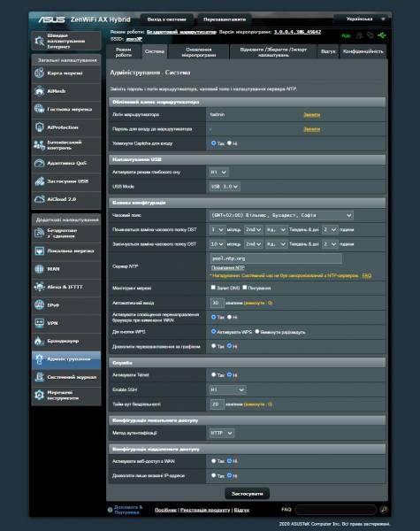Image resolution: width=420 pixels, height=531 pixels.
Task: Click the AiProtection shield icon
Action: (x=39, y=127)
